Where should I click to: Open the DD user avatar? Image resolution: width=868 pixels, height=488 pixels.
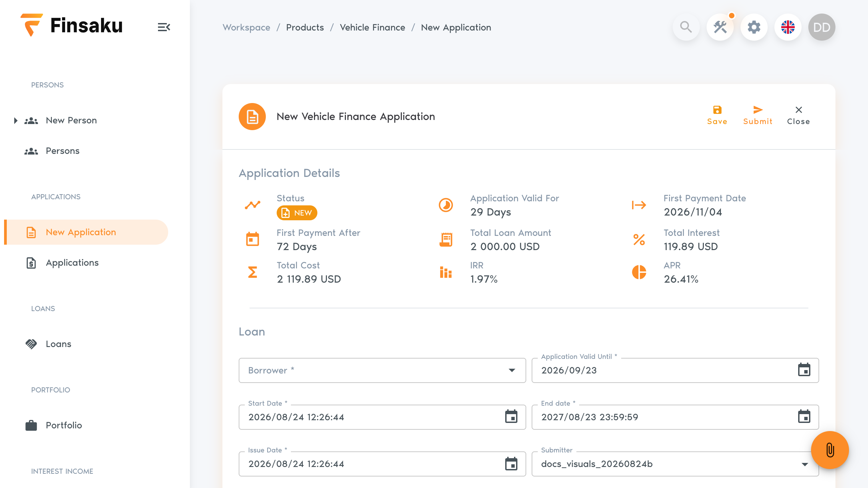tap(822, 27)
